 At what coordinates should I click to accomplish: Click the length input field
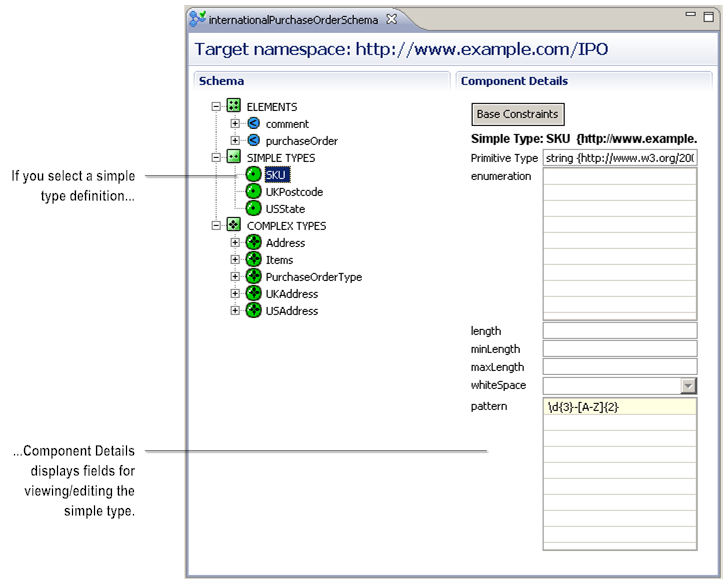pos(619,331)
